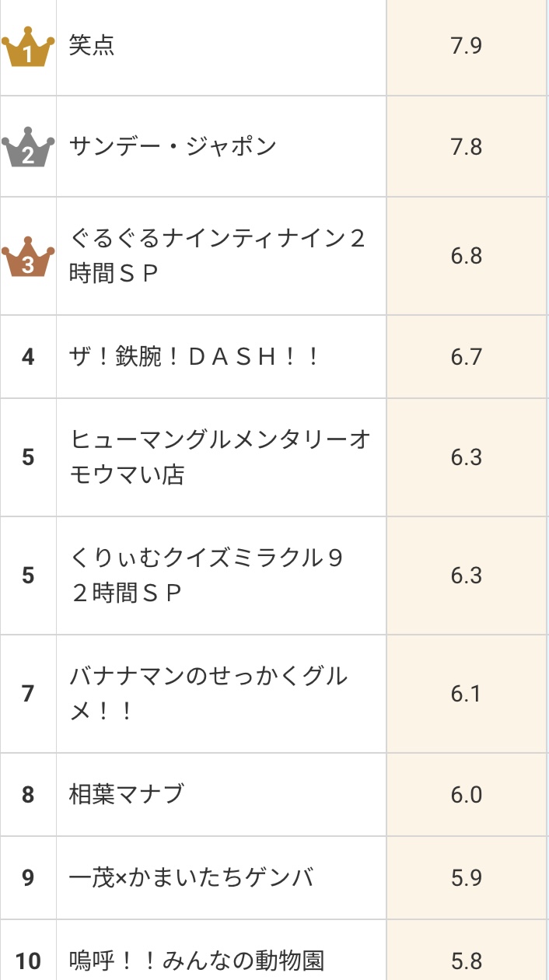Select くりぃむクイズミラクル9 entry

[207, 576]
